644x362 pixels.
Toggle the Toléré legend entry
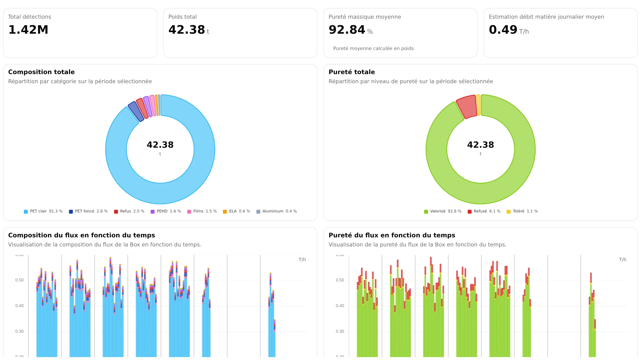click(x=522, y=211)
